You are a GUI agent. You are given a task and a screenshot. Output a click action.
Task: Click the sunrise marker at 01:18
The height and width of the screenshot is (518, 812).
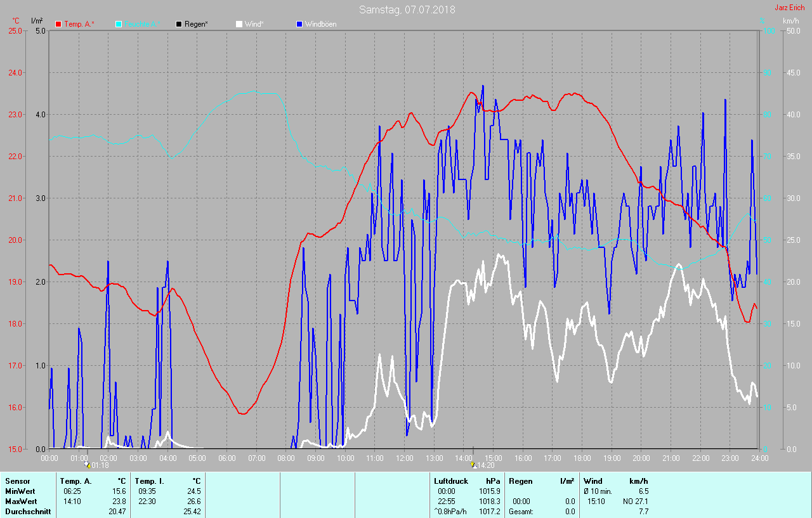click(88, 465)
